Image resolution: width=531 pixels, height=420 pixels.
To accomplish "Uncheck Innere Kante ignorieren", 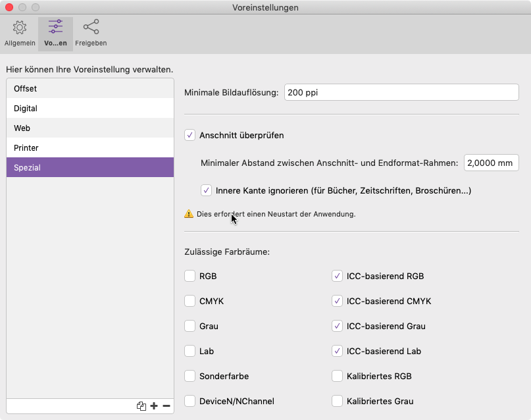I will tap(207, 191).
